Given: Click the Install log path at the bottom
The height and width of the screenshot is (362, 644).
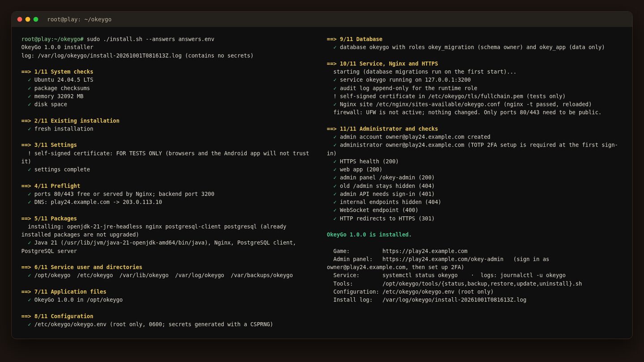Looking at the screenshot, I should click(454, 300).
